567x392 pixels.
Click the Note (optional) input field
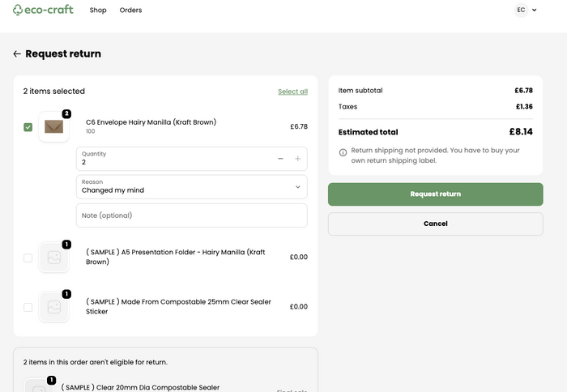pyautogui.click(x=192, y=215)
